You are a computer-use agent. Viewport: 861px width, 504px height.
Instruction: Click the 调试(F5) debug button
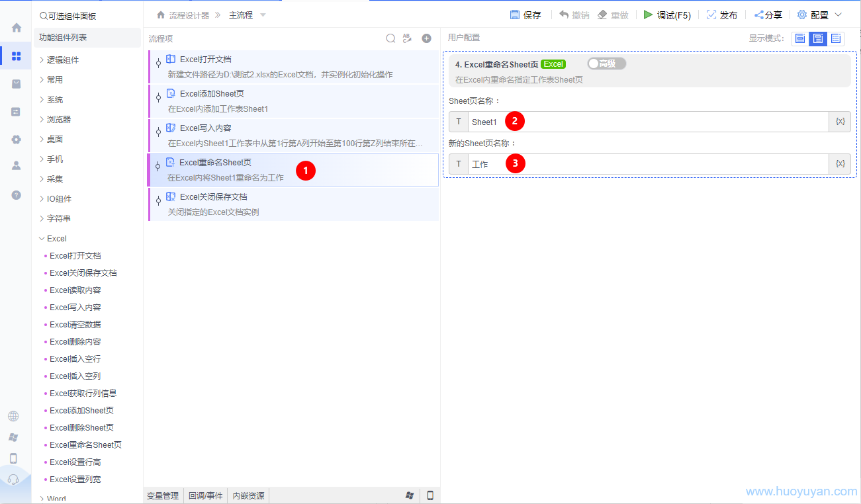667,15
